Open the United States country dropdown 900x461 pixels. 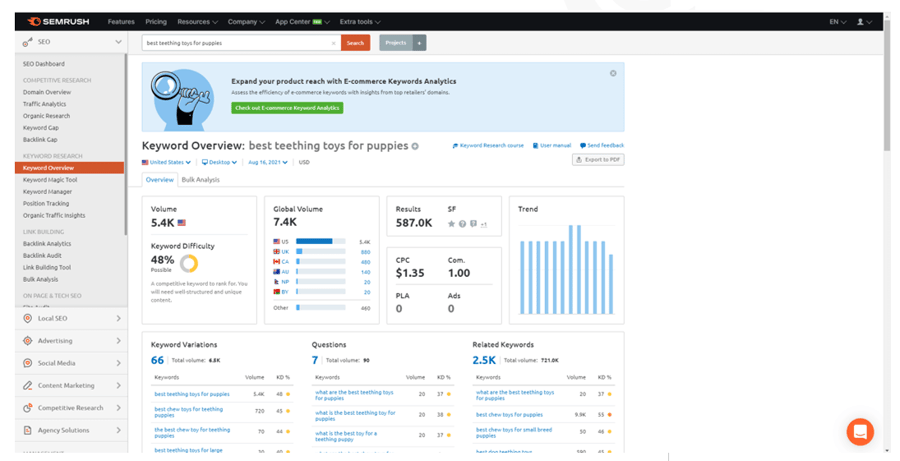(166, 162)
